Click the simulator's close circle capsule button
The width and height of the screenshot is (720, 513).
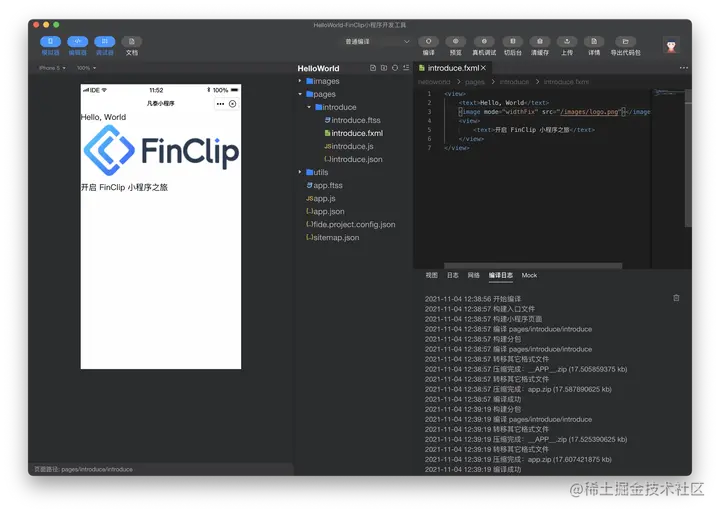[x=233, y=104]
